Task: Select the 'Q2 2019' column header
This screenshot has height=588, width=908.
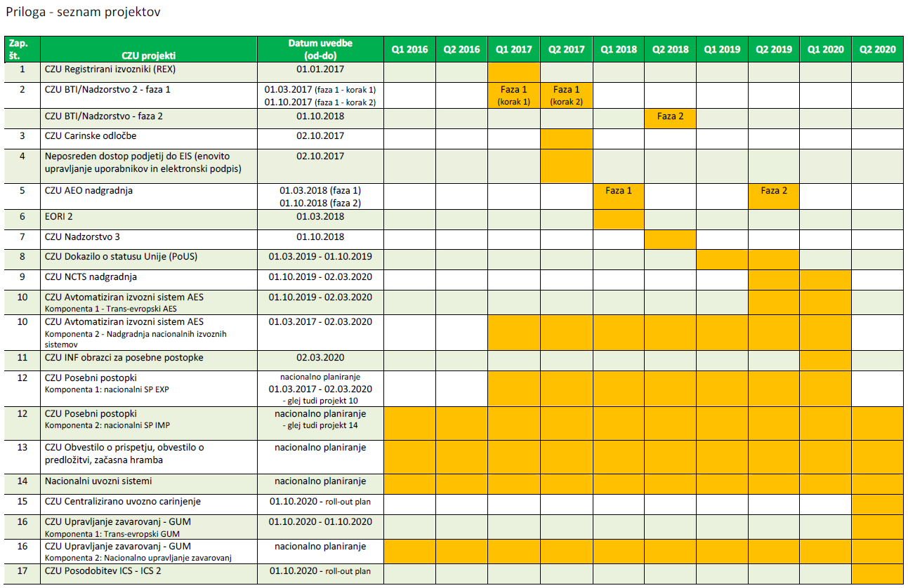Action: [774, 49]
